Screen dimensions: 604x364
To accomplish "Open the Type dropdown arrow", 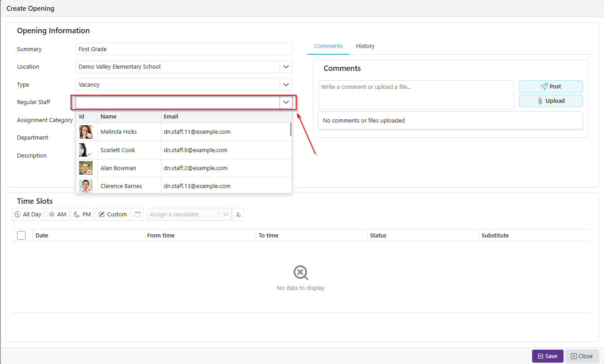I will [x=286, y=85].
